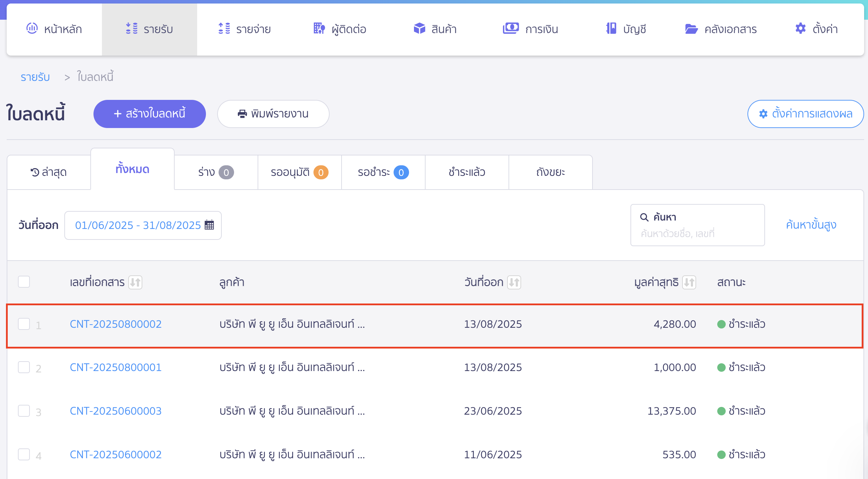Open the วันที่ออก date range picker
The image size is (868, 479).
(x=143, y=225)
